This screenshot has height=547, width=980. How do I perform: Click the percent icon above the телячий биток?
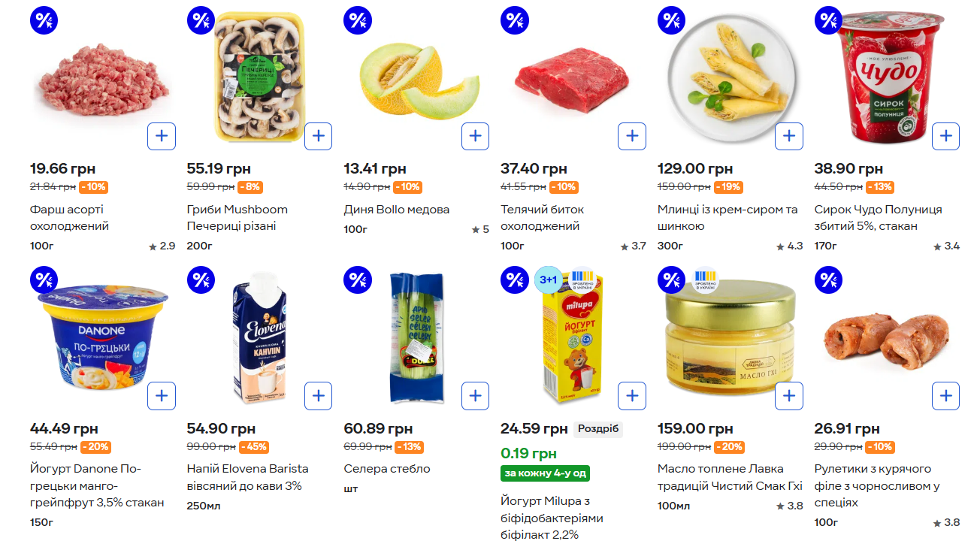(x=514, y=20)
